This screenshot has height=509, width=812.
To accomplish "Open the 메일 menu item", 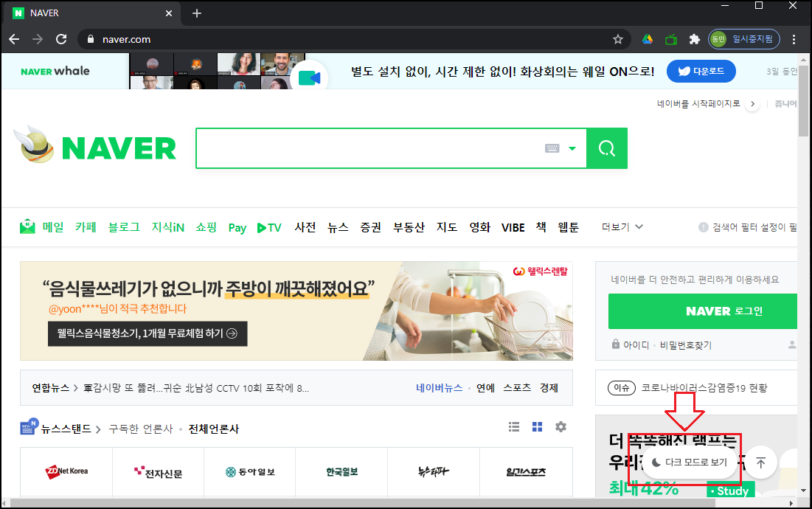I will click(53, 227).
